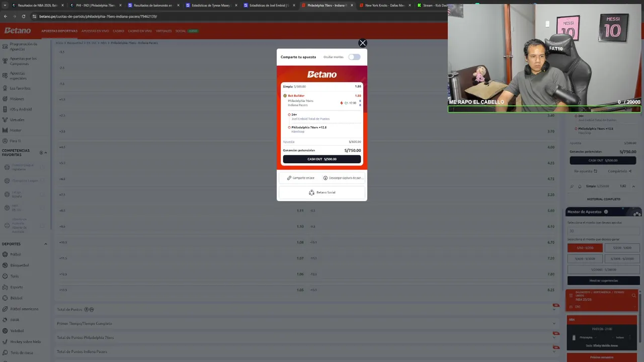644x362 pixels.
Task: Click the Betano logo in the header
Action: pyautogui.click(x=18, y=31)
